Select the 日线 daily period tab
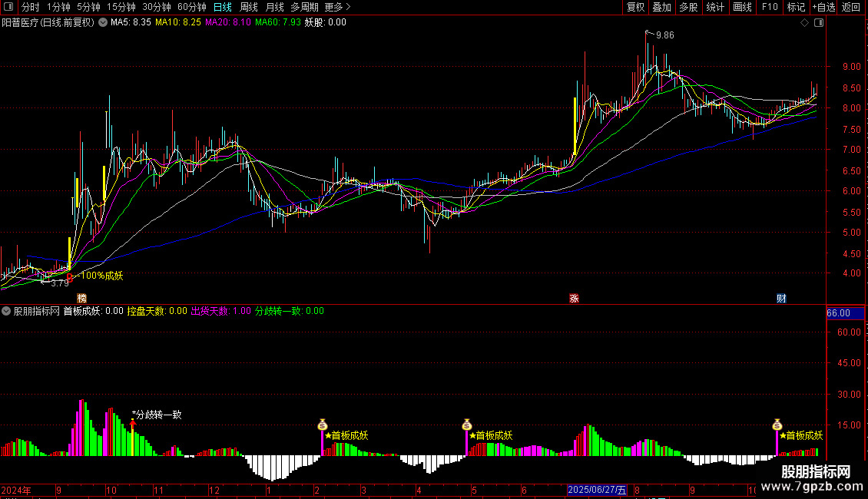Screen dimensions: 868x499 coord(223,7)
